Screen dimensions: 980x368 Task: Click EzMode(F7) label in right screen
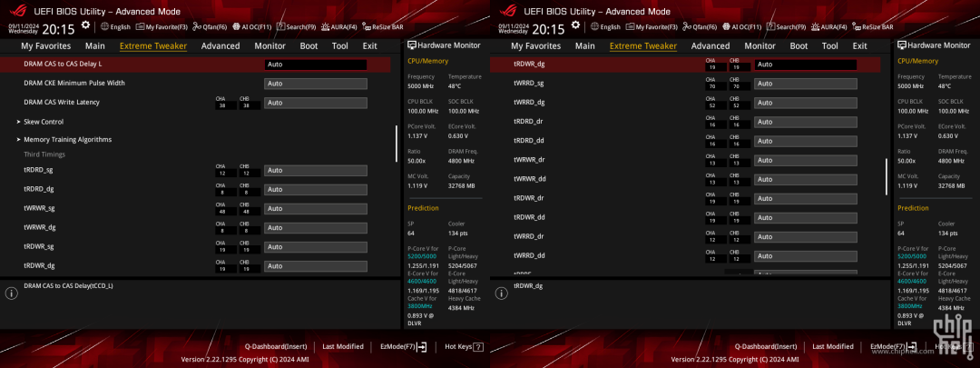887,347
